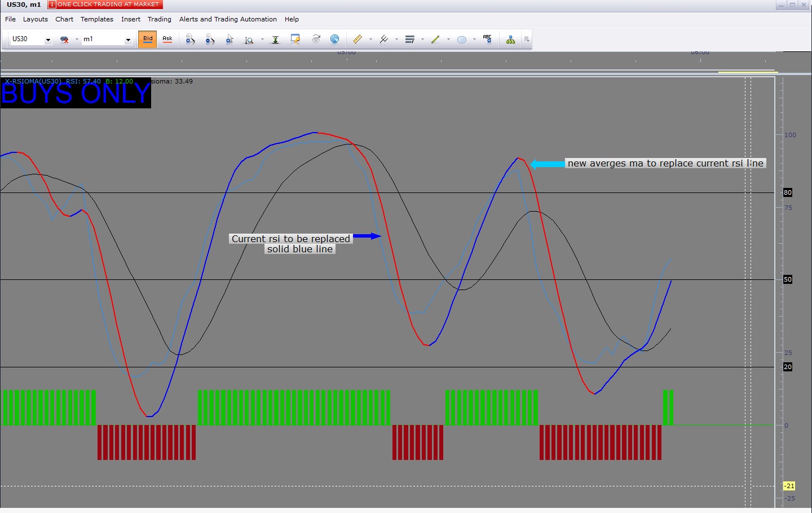The image size is (812, 513).
Task: Select the trend line drawing tool
Action: [435, 39]
